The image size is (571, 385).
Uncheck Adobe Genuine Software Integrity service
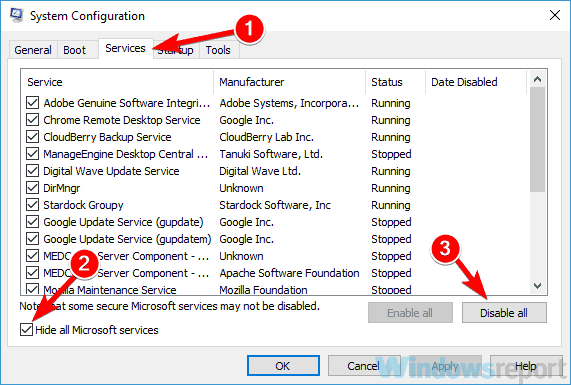(32, 103)
